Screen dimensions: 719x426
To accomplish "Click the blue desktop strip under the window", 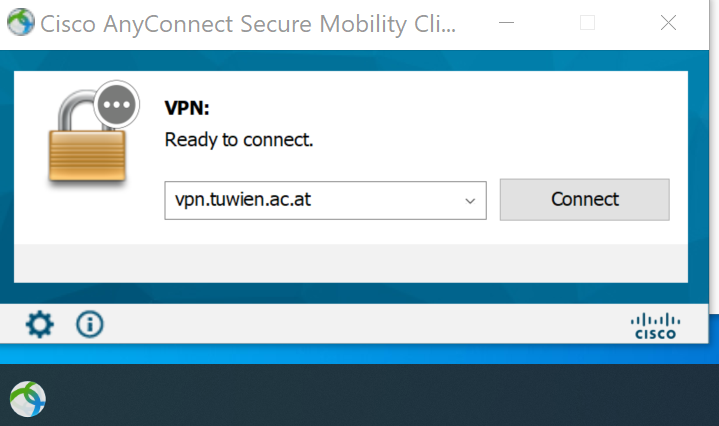I will pyautogui.click(x=360, y=354).
